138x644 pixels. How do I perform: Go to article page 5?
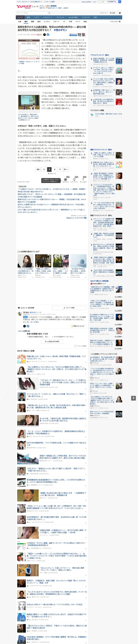(60, 169)
